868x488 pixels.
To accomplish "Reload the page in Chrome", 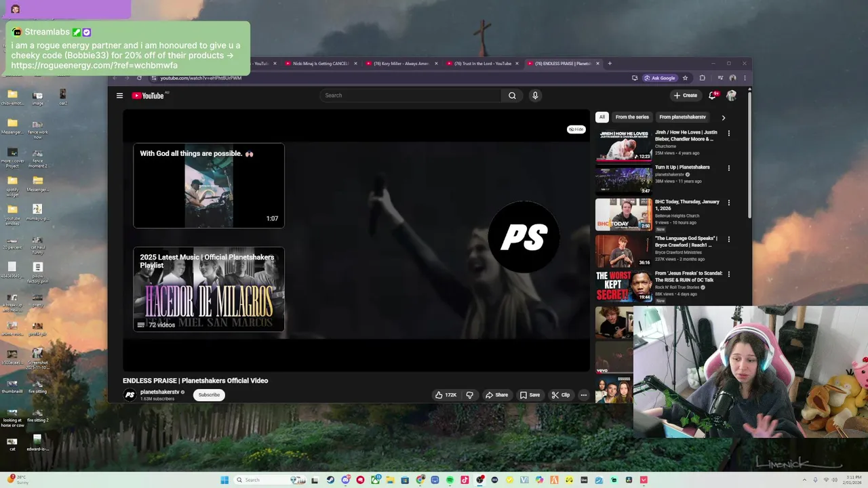I will click(x=139, y=78).
